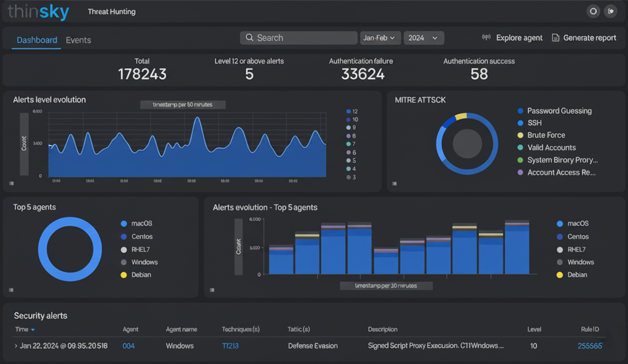Open agent 004 link in Security alerts
Image resolution: width=628 pixels, height=364 pixels.
click(x=128, y=346)
